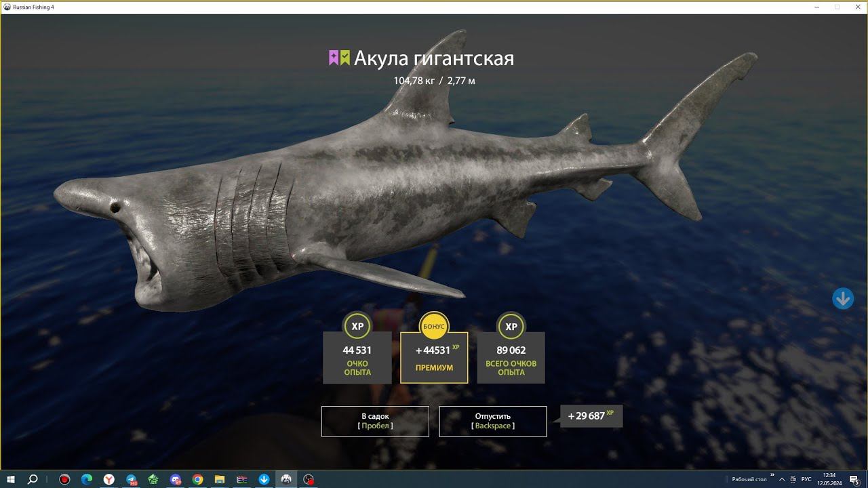Open the red record app in taskbar
Image resolution: width=868 pixels, height=488 pixels.
[x=64, y=479]
